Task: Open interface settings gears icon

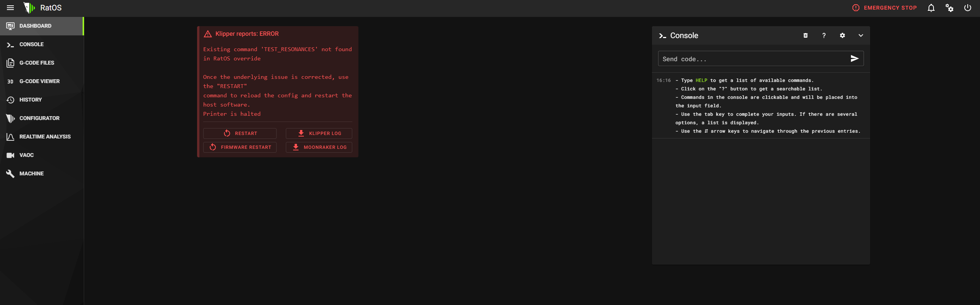Action: click(949, 8)
